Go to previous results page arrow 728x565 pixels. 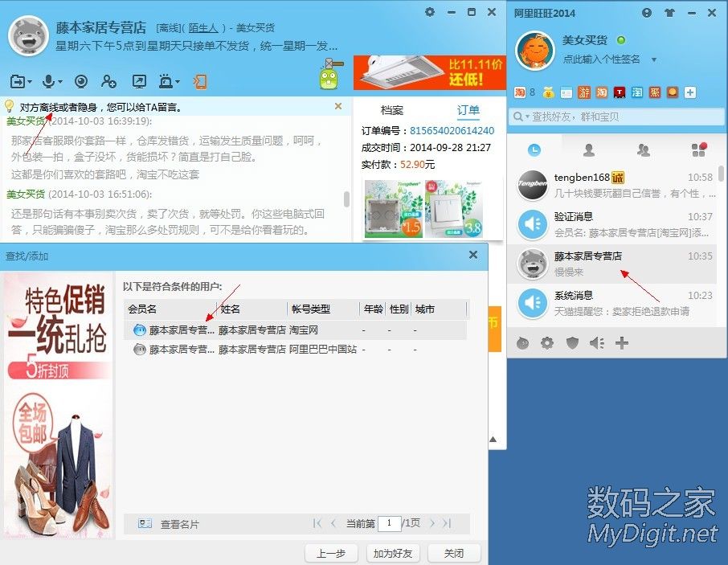[x=333, y=523]
